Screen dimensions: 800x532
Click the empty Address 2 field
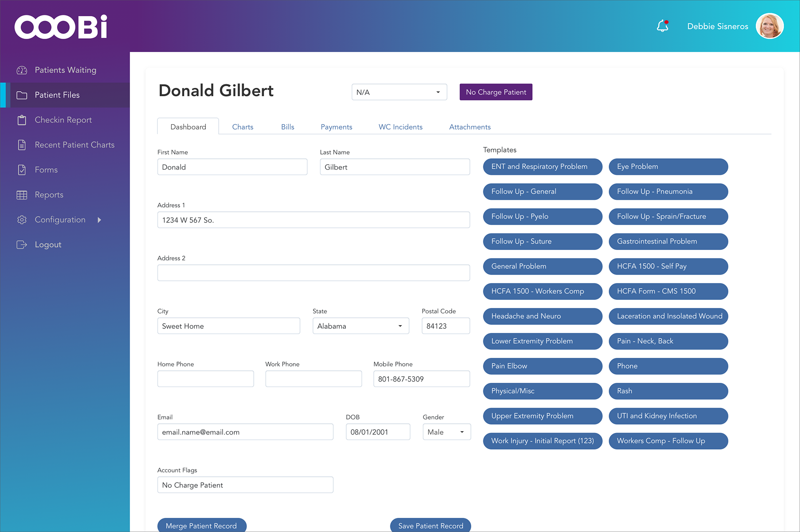pos(313,273)
